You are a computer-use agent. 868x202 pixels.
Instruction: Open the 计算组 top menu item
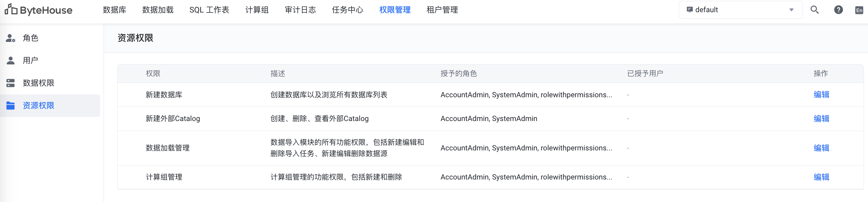click(x=257, y=10)
